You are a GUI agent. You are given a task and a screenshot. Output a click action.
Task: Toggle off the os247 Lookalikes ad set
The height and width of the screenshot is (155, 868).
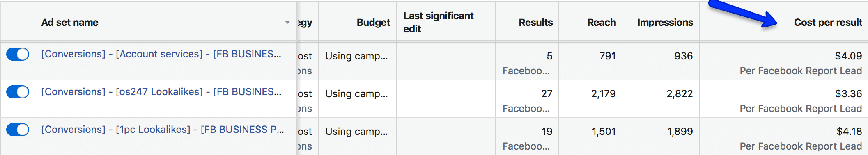pos(18,92)
